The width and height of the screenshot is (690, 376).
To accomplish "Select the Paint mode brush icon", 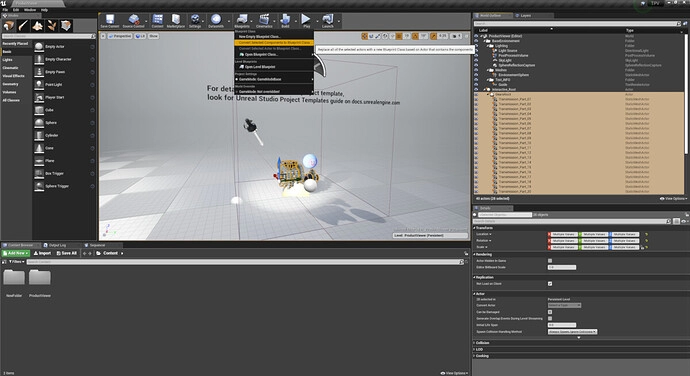I will (x=23, y=26).
